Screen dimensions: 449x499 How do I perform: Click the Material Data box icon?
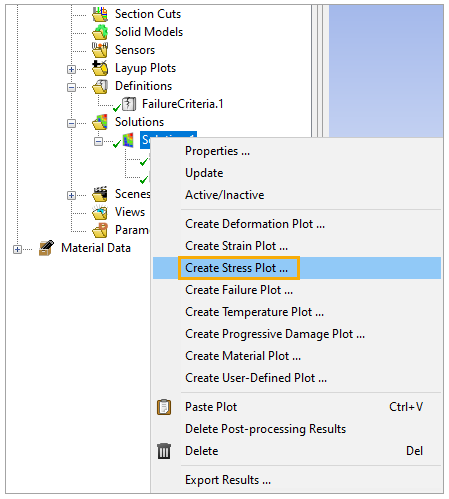click(46, 248)
